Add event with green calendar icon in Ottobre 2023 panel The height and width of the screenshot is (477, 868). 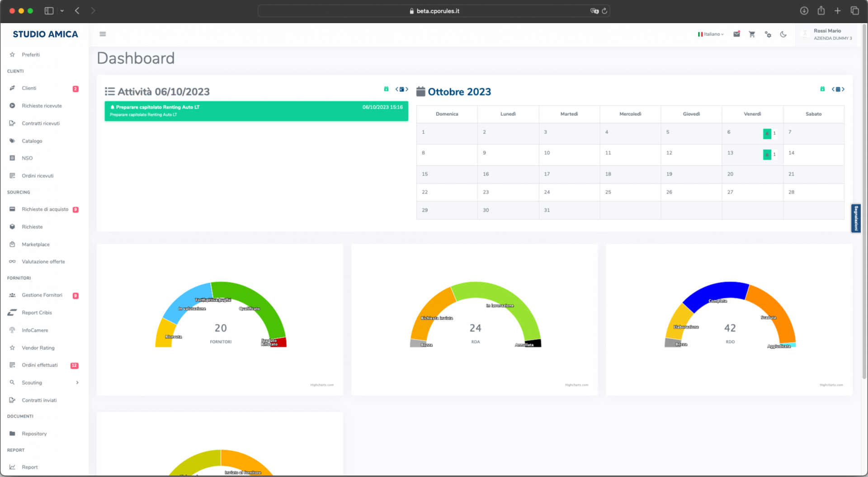click(x=822, y=89)
